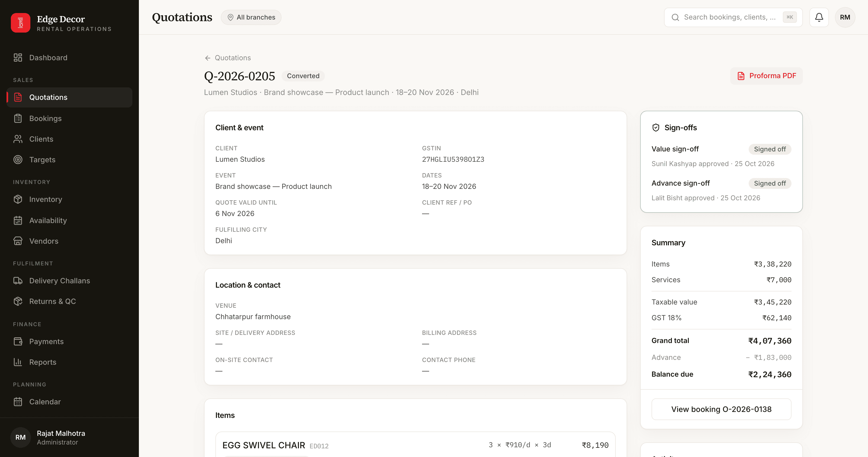
Task: Open the notifications bell
Action: tap(819, 17)
